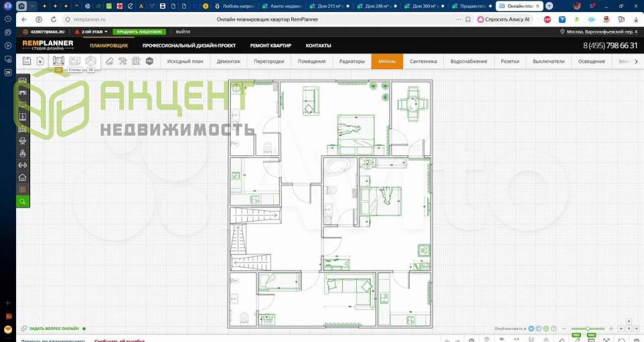Click the Продлить лицензию button
Image resolution: width=644 pixels, height=342 pixels.
pos(139,31)
